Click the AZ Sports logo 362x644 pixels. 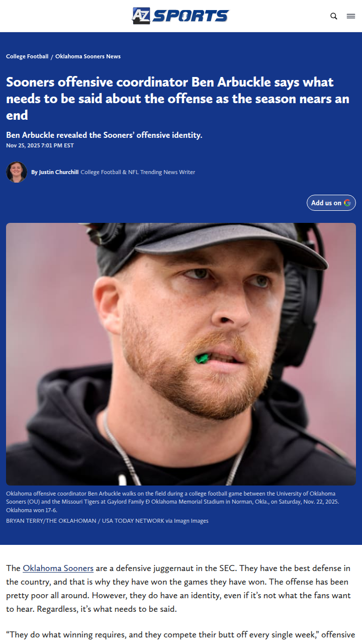pyautogui.click(x=180, y=16)
